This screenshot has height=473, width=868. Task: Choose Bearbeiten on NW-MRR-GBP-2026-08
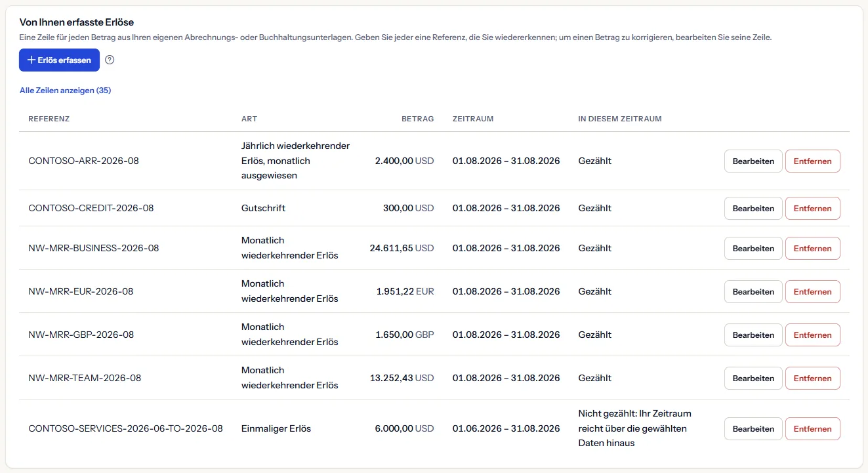[753, 335]
